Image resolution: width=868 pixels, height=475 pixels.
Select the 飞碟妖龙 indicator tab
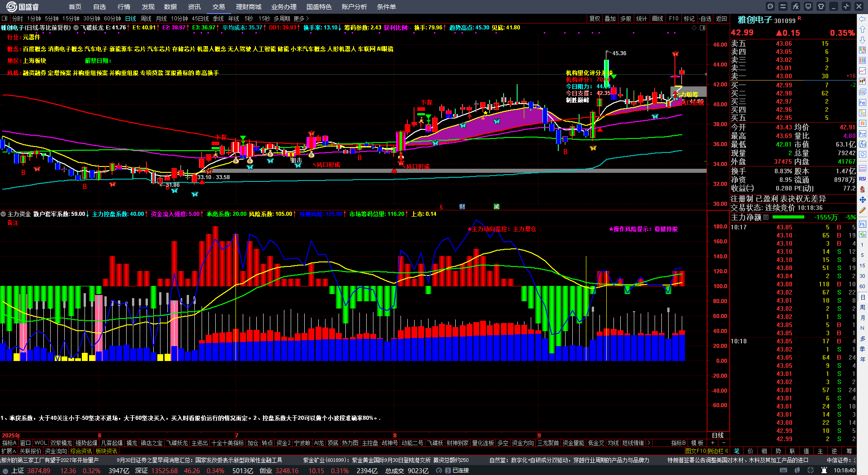tap(177, 443)
